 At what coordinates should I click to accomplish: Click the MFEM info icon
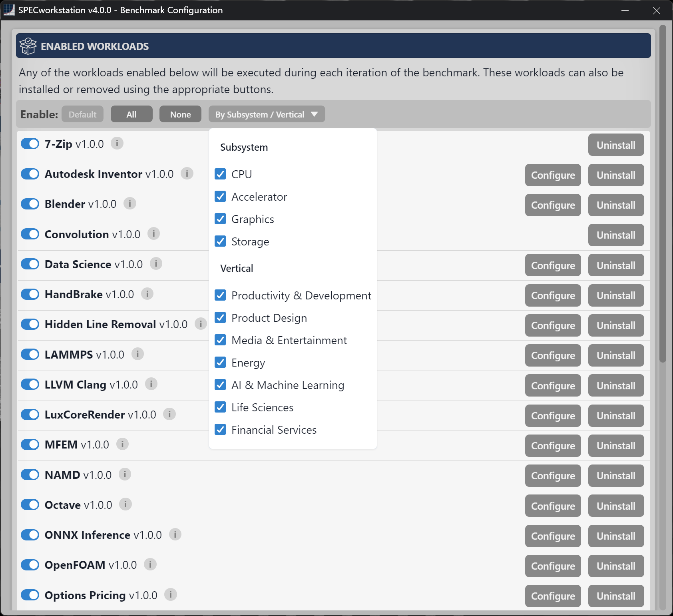point(123,444)
